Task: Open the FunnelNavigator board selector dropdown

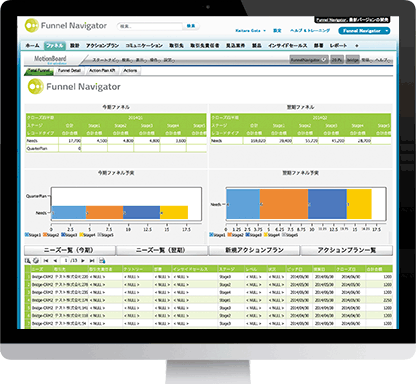Action: point(309,60)
